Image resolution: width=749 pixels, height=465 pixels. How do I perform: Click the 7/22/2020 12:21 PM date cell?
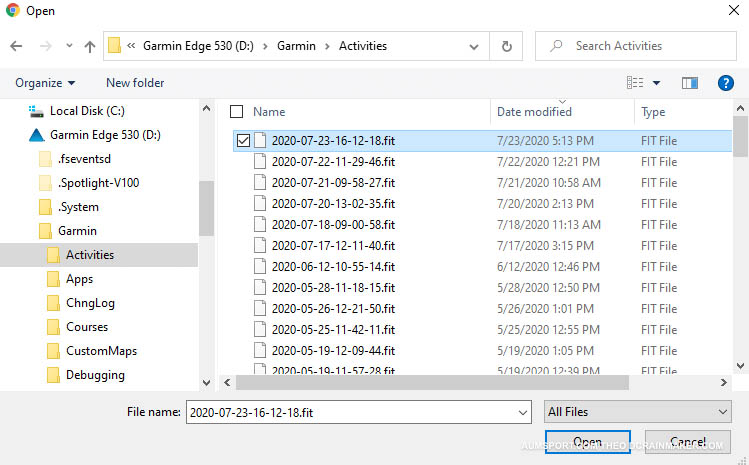pyautogui.click(x=548, y=162)
